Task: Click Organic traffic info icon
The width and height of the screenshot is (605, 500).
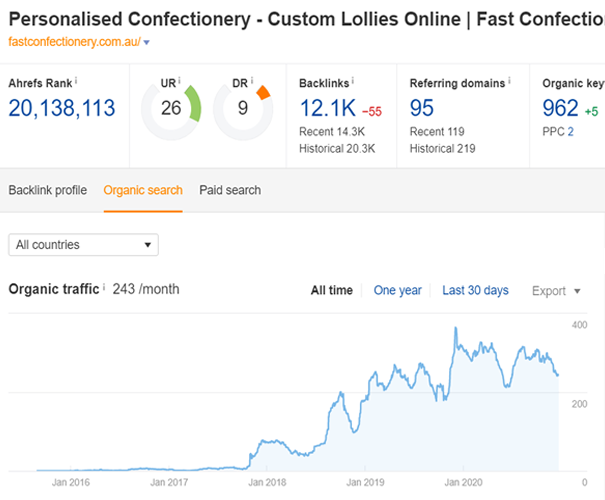Action: pyautogui.click(x=104, y=287)
